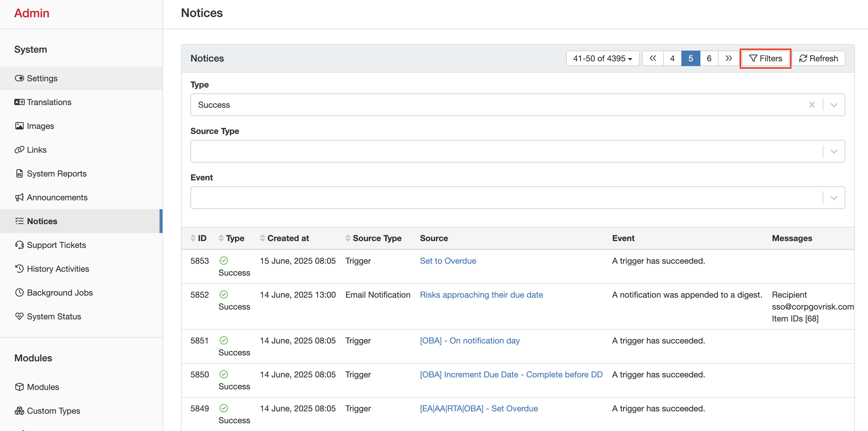Click the Links chain icon
Screen dimensions: 868x431
(x=19, y=150)
